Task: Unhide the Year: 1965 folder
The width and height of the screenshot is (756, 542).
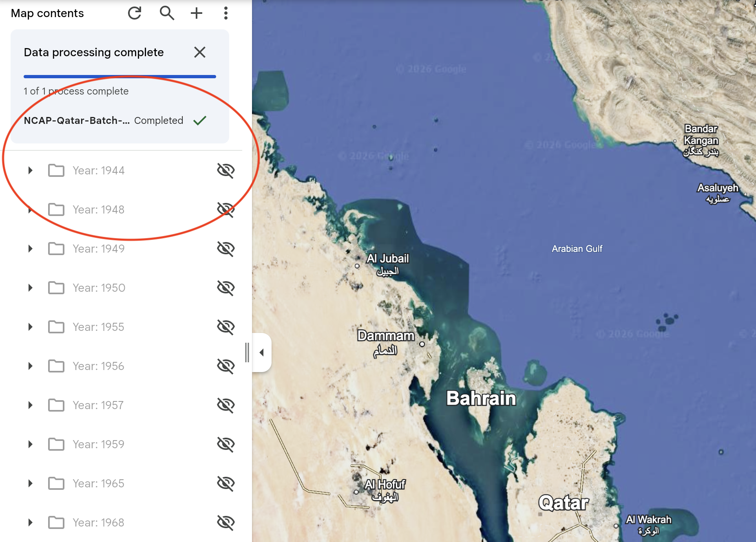Action: [225, 483]
